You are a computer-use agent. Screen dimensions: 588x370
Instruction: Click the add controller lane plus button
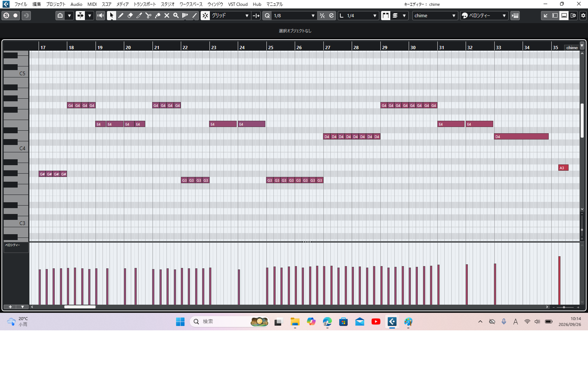click(10, 307)
